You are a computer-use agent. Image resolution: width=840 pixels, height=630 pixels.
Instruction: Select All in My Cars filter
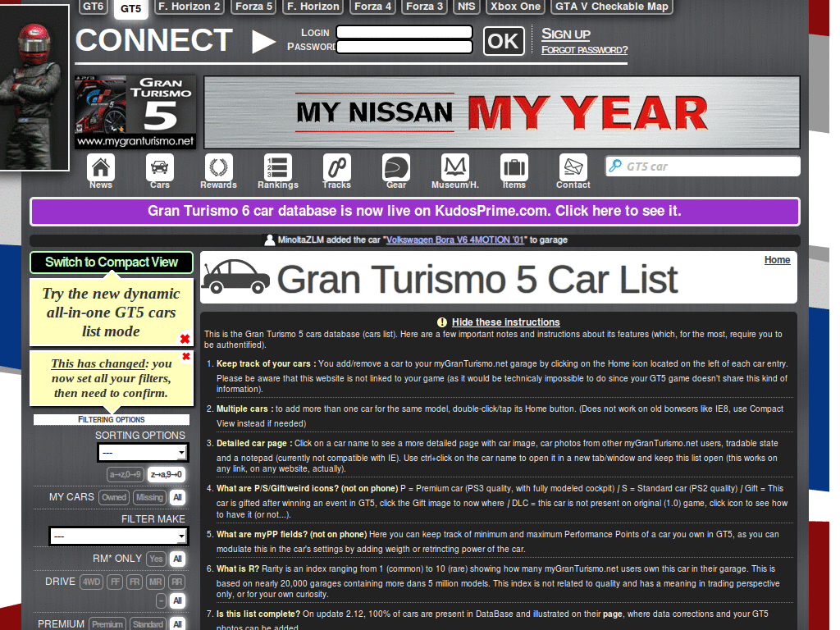coord(178,497)
